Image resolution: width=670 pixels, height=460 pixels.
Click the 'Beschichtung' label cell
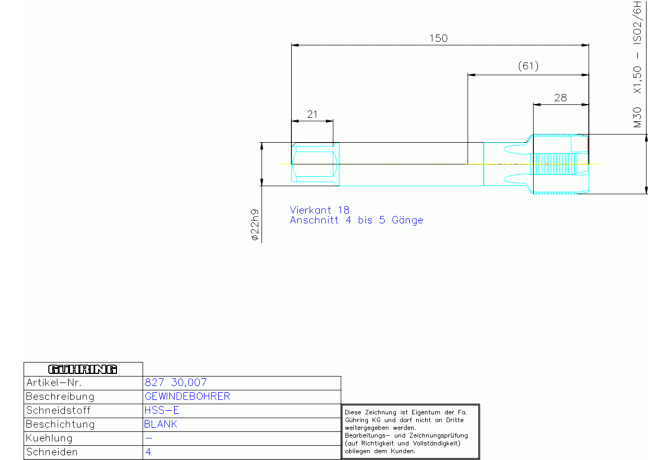[x=83, y=425]
